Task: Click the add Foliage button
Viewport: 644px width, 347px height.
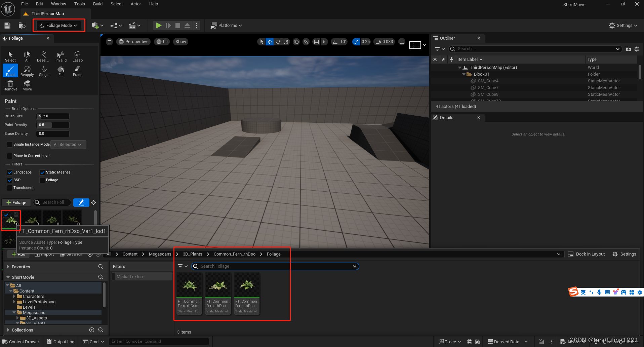Action: point(16,202)
